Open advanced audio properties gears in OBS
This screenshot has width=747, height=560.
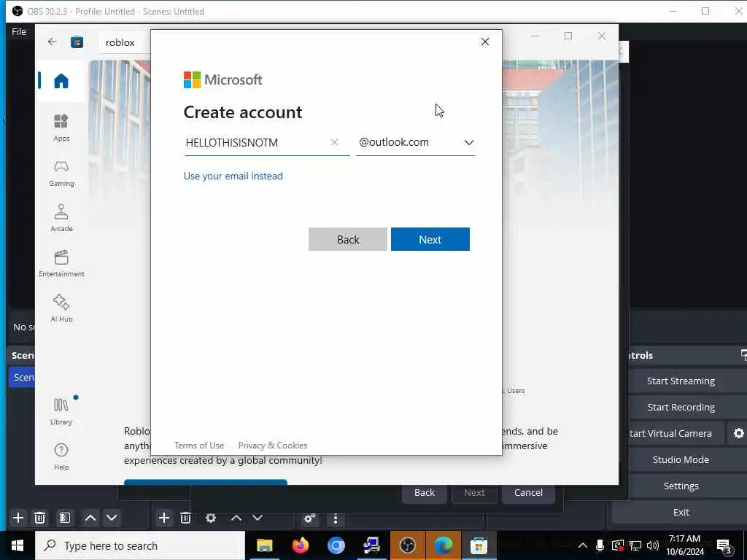[309, 518]
